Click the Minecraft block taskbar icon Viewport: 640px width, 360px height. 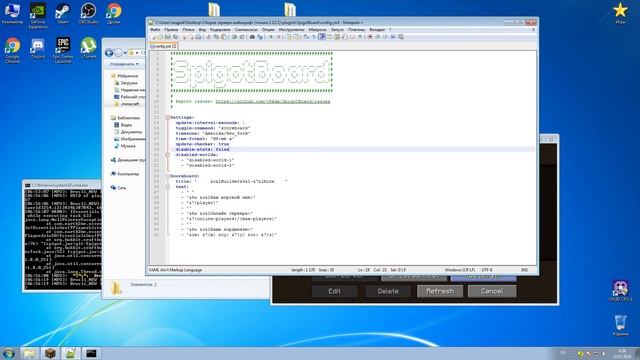[x=50, y=353]
